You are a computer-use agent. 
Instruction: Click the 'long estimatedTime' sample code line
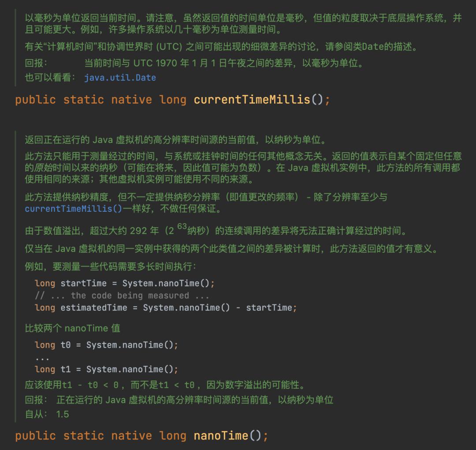pyautogui.click(x=166, y=307)
